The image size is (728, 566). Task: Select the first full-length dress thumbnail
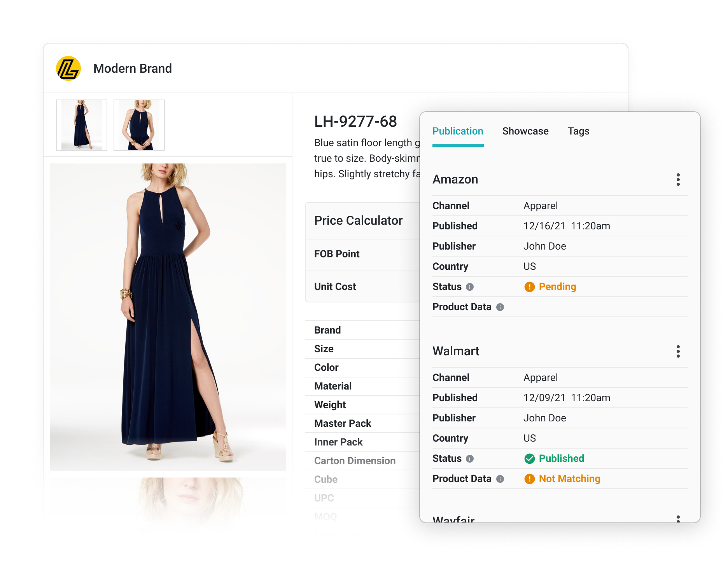click(82, 125)
